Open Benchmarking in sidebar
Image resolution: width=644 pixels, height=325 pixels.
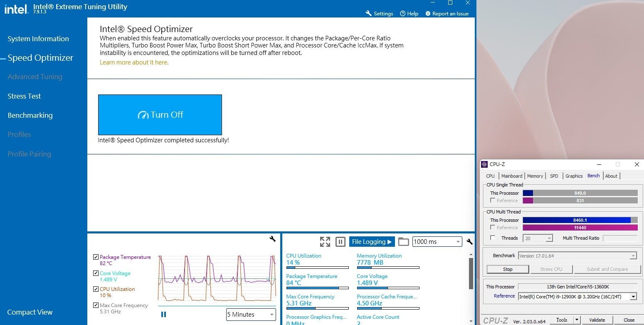click(30, 115)
